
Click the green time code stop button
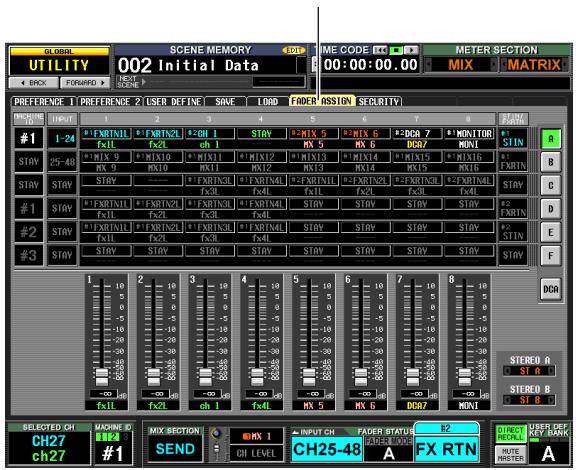pos(396,50)
